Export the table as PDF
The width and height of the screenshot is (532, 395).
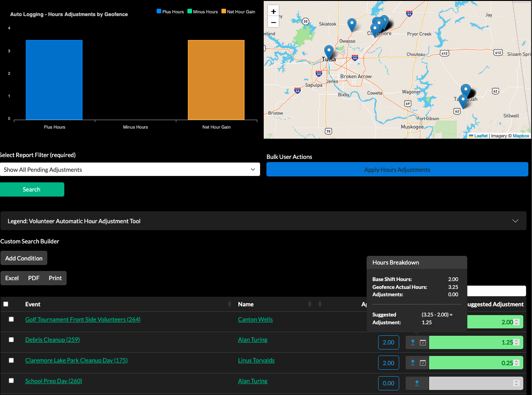pos(34,278)
